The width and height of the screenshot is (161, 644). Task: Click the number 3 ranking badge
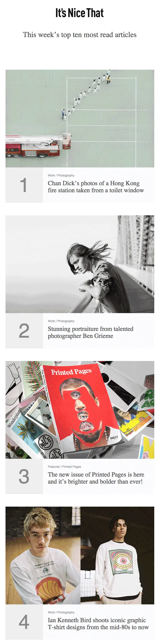(x=24, y=476)
